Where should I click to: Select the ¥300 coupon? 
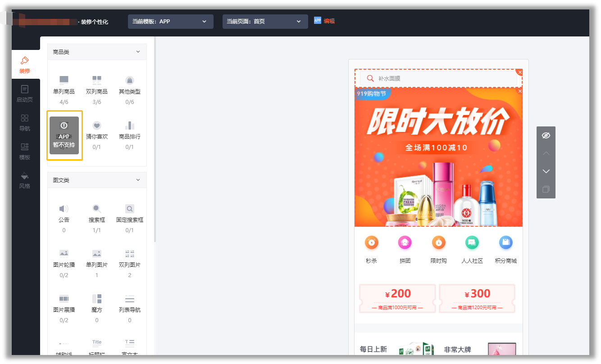477,298
